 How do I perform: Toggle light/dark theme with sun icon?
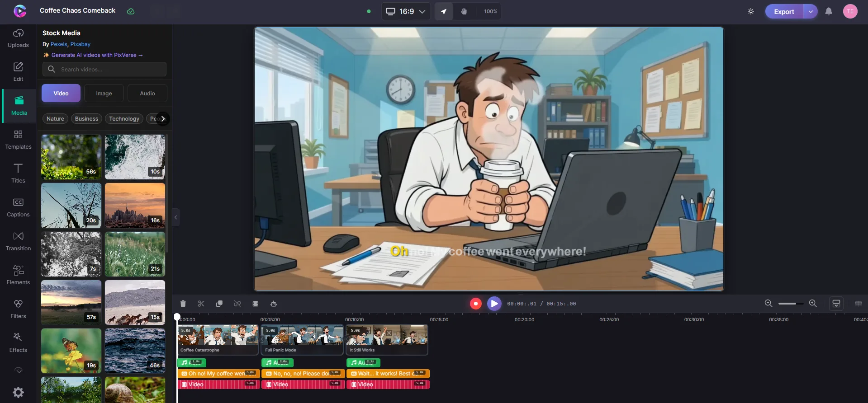751,11
